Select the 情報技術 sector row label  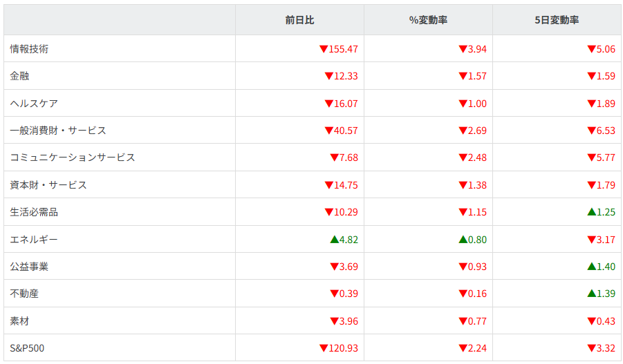pyautogui.click(x=29, y=49)
